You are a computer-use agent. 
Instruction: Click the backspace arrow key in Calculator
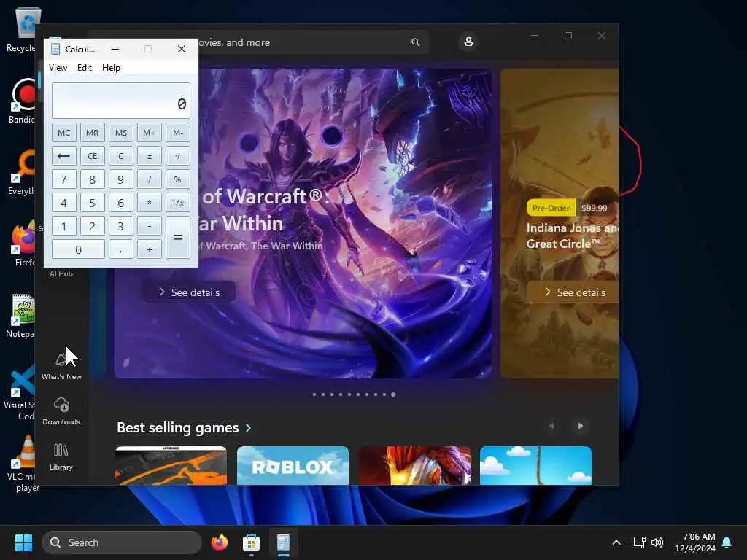pyautogui.click(x=64, y=156)
